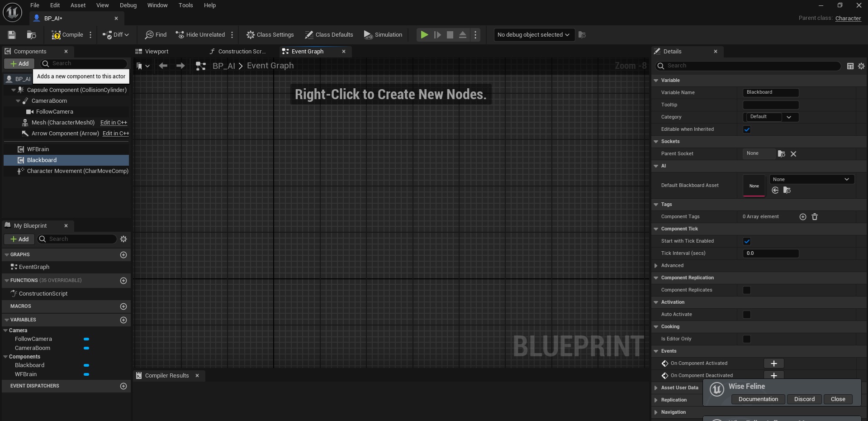Delete all Component Tags with trash icon
The height and width of the screenshot is (421, 868).
click(x=815, y=217)
